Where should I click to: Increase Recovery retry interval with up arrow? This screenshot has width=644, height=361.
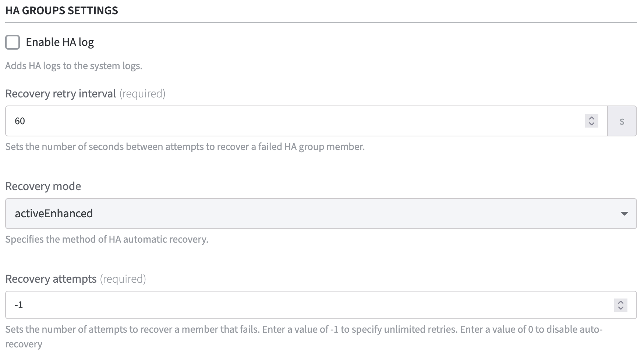coord(592,118)
